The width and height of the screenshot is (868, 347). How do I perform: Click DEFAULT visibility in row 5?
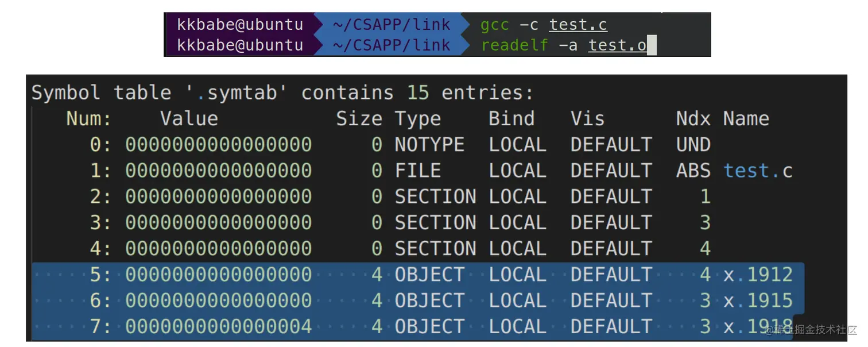pos(611,275)
